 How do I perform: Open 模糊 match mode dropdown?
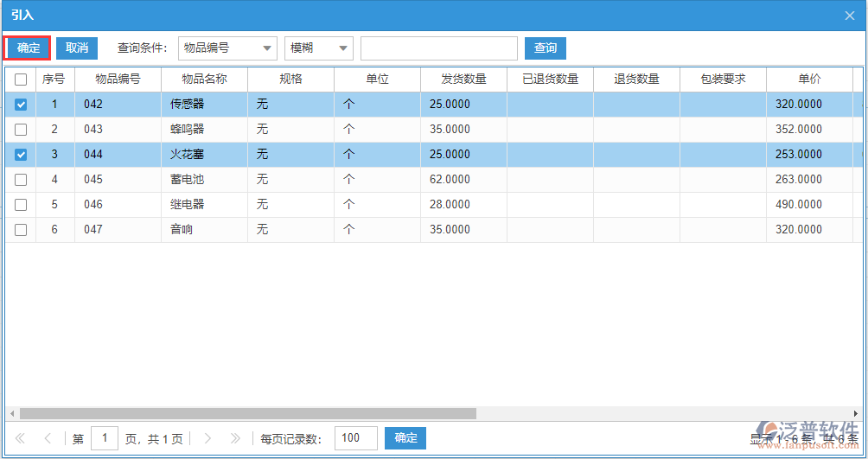319,48
